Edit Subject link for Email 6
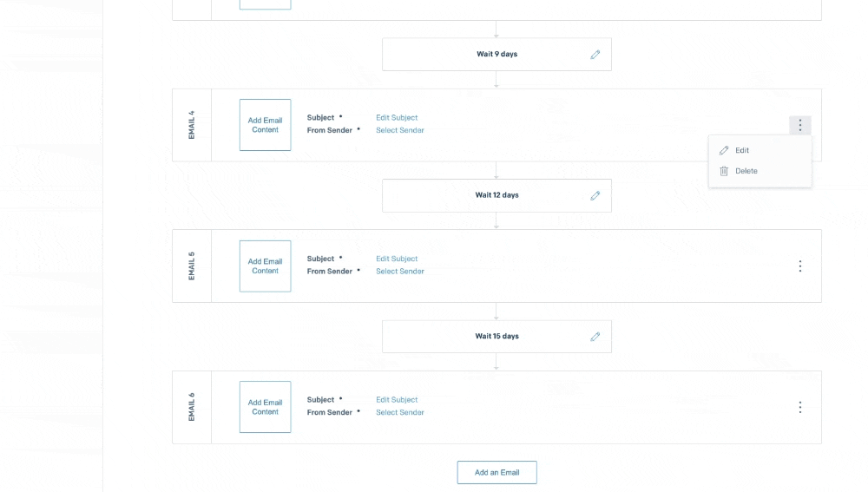The width and height of the screenshot is (868, 492). click(397, 400)
